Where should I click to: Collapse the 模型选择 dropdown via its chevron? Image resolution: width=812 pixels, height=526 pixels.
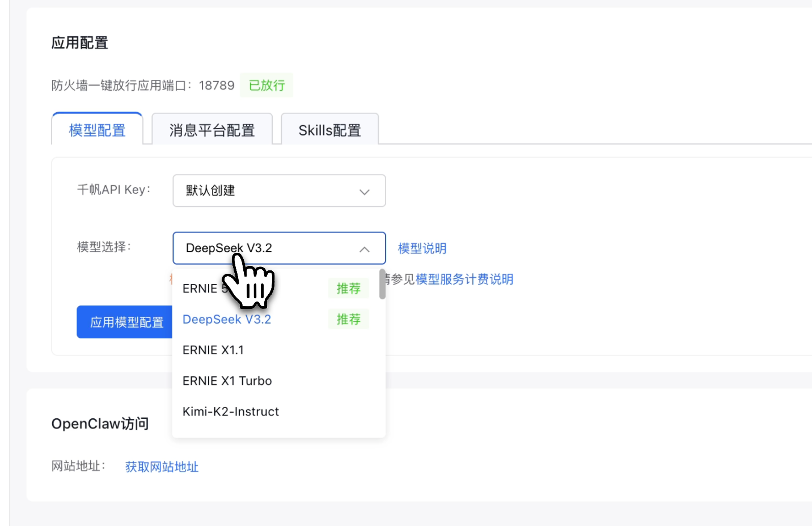(x=364, y=249)
